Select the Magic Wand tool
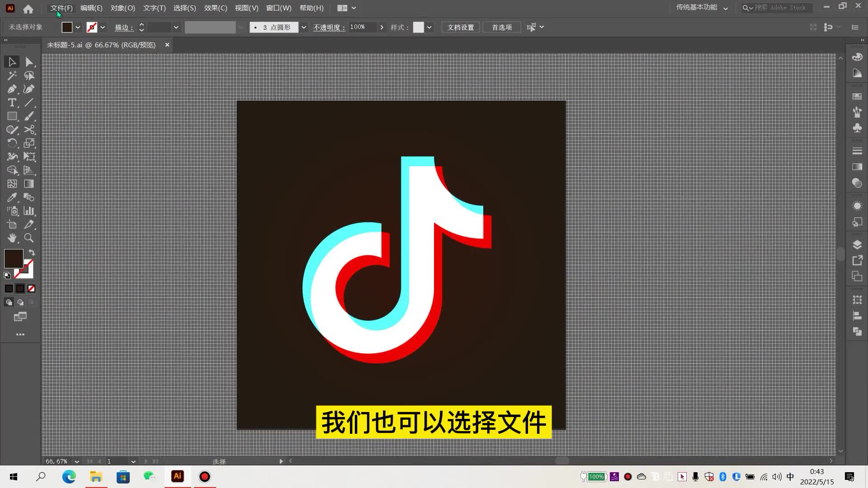The width and height of the screenshot is (868, 488). (x=12, y=75)
